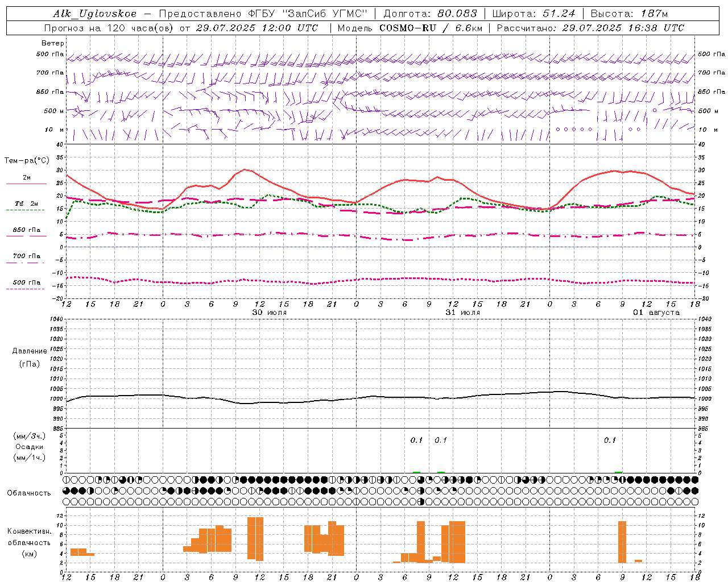Click the 0.1 precipitation value on 01 августа
The height and width of the screenshot is (582, 728).
[x=610, y=440]
